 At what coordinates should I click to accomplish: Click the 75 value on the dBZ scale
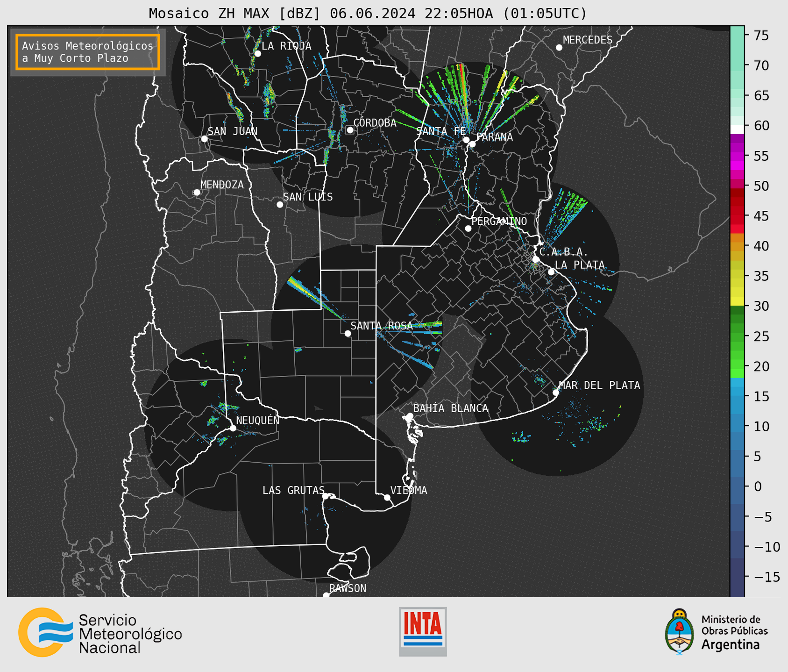[761, 36]
